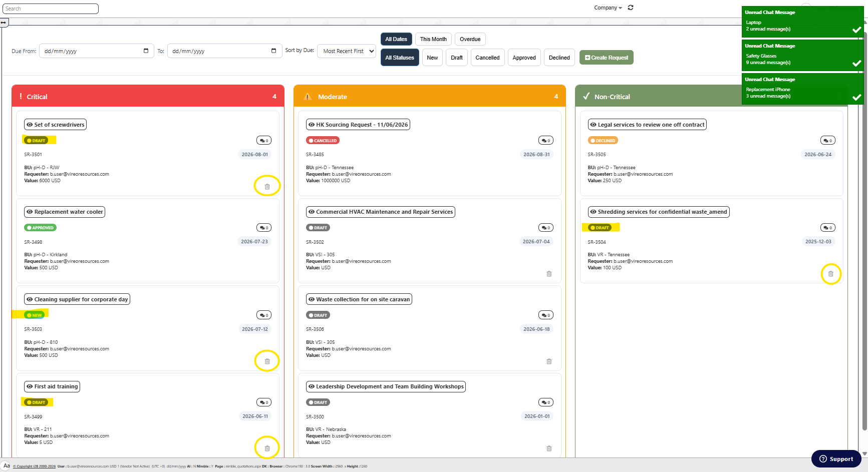
Task: Click refresh icon next to Company
Action: pyautogui.click(x=631, y=8)
